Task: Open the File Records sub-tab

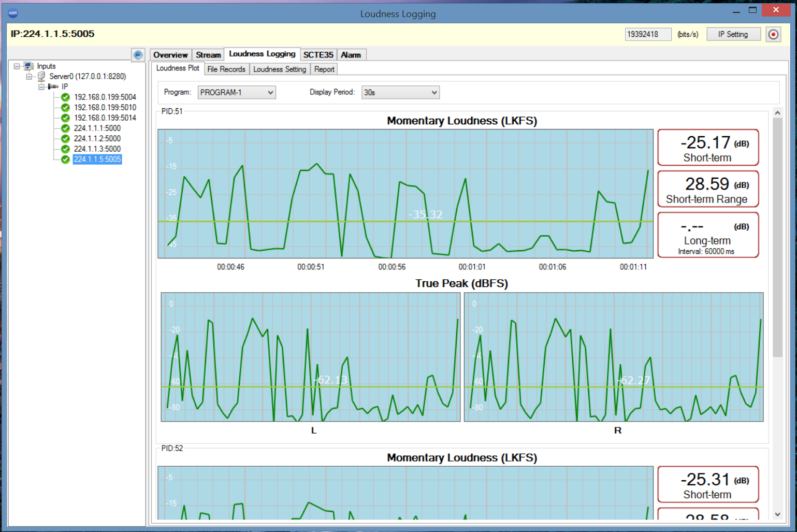Action: coord(226,69)
